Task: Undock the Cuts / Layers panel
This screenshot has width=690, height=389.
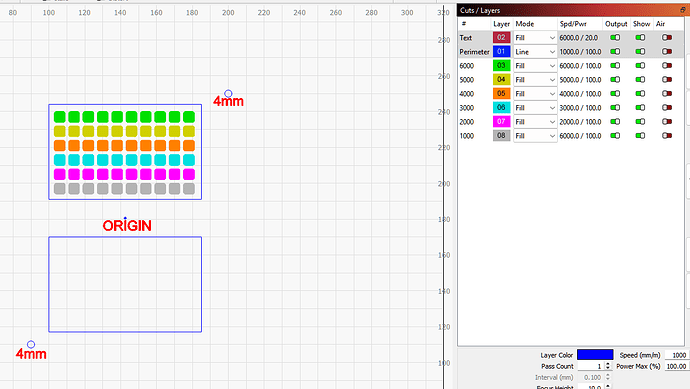Action: point(683,10)
